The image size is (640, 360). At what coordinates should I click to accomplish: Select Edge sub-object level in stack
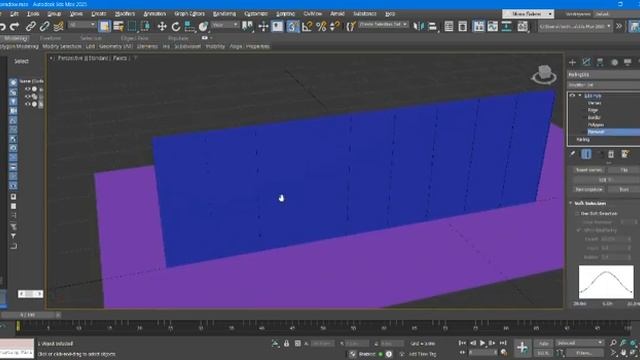[x=593, y=110]
